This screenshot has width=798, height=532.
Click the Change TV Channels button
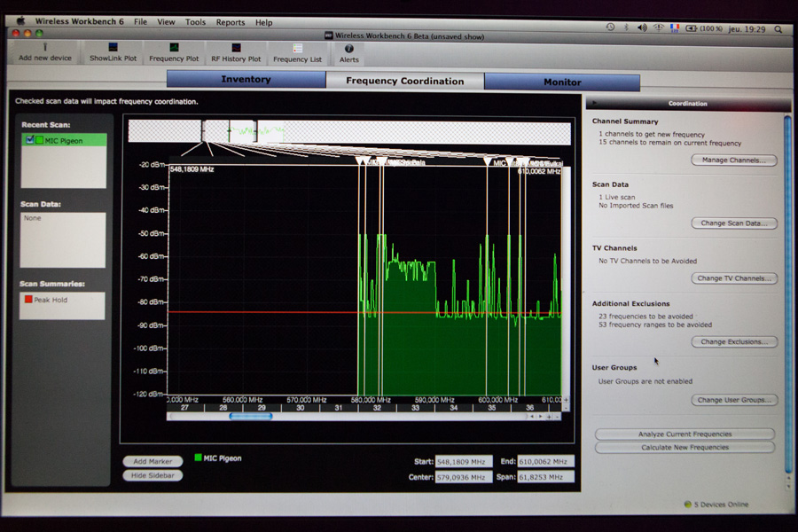734,278
